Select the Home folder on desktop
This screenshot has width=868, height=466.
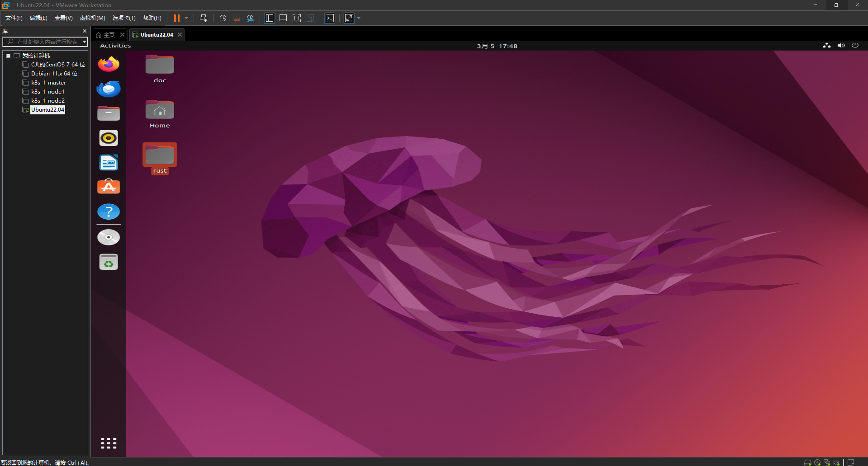click(160, 114)
